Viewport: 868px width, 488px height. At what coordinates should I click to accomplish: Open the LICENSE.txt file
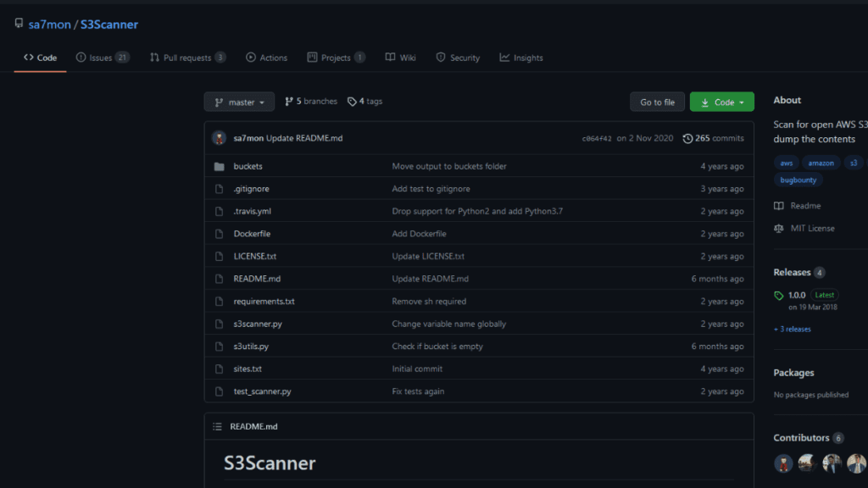tap(254, 256)
